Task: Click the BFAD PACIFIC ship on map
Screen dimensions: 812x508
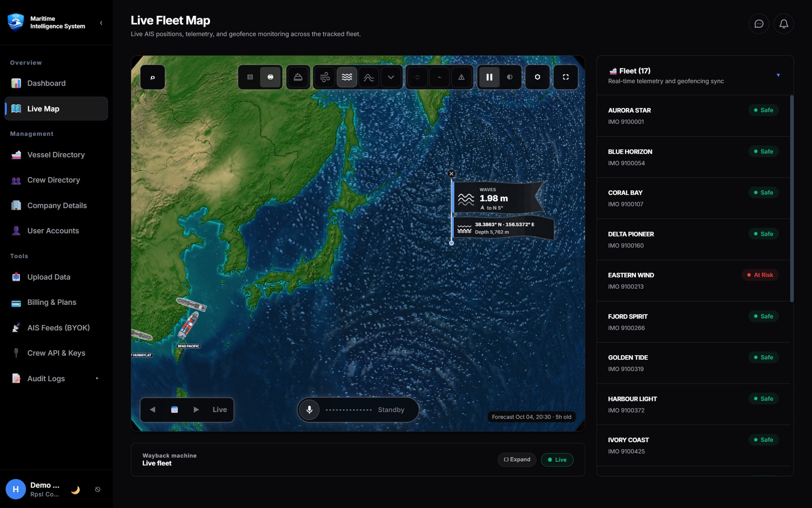Action: (x=188, y=325)
